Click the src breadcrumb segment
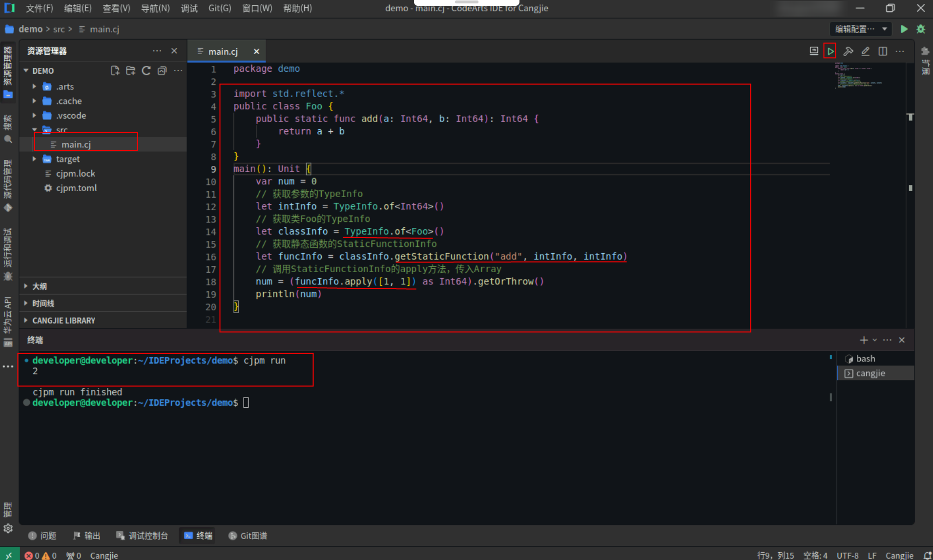The image size is (933, 560). 59,29
